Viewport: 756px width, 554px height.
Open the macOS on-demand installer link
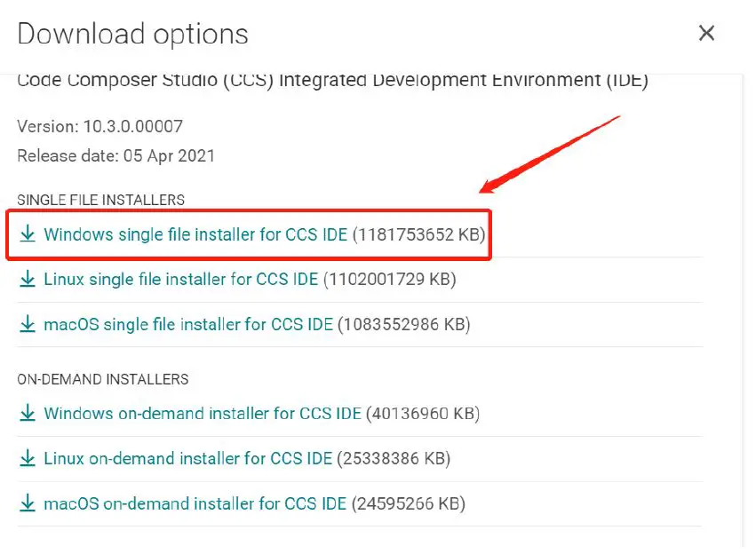195,504
